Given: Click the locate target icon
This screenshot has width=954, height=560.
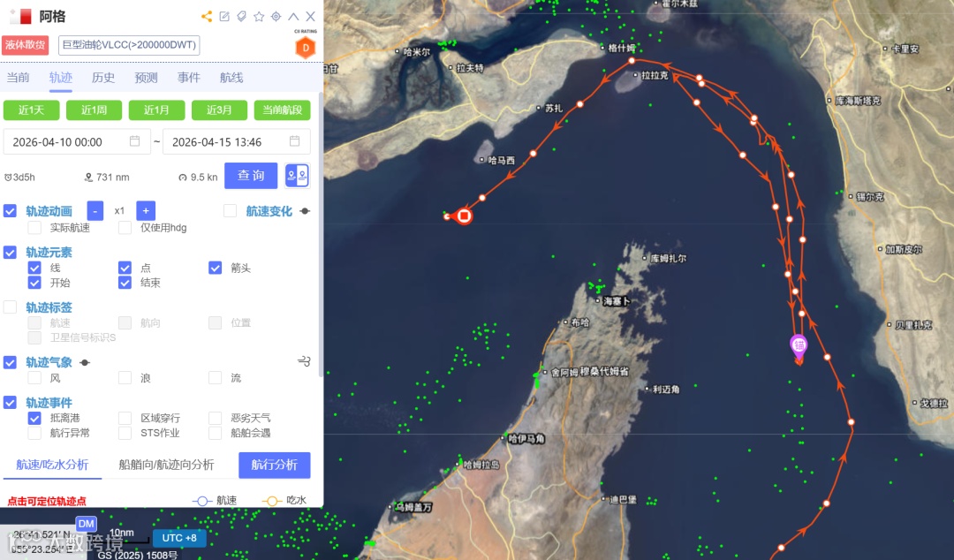Looking at the screenshot, I should coord(276,17).
